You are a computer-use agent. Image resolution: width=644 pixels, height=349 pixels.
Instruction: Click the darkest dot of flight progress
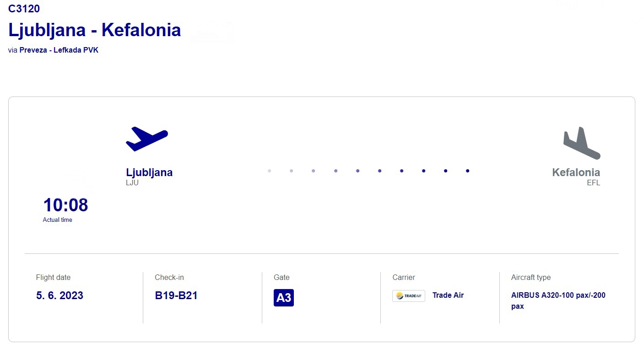[467, 171]
